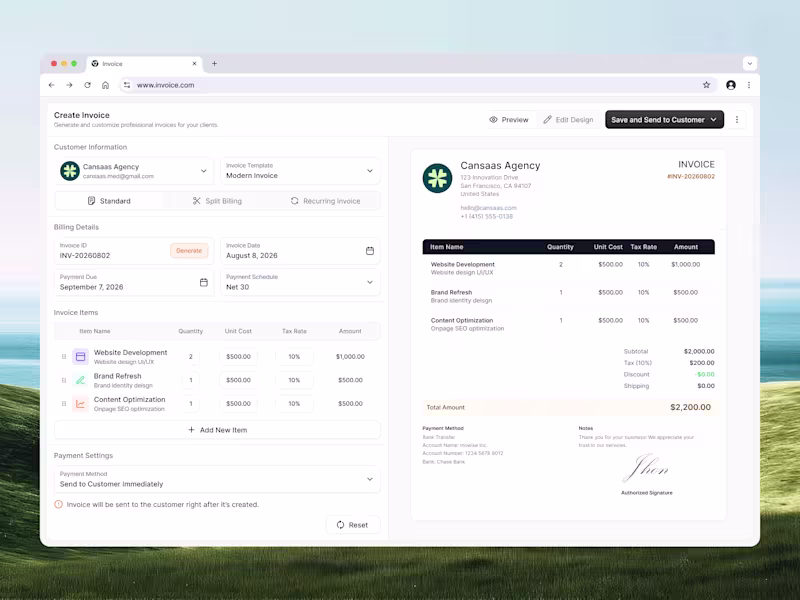This screenshot has width=800, height=600.
Task: Expand the tab search chevron at top right
Action: point(749,64)
